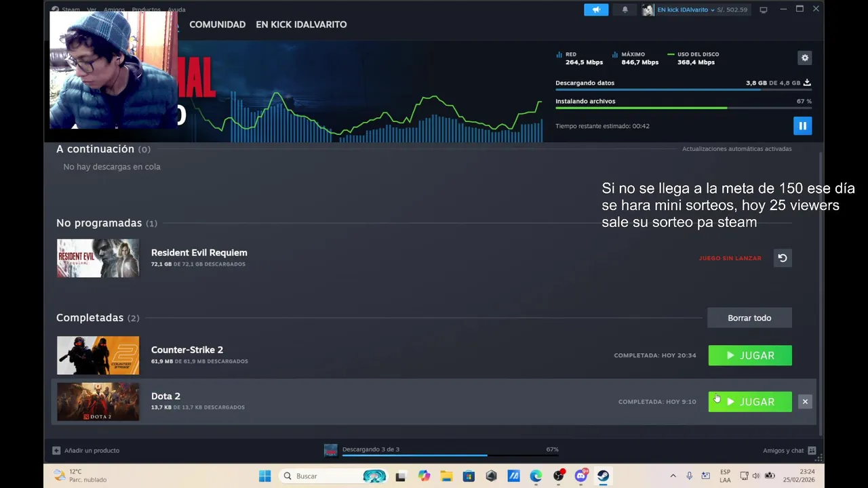Open Amigos y chat
868x488 pixels.
(783, 450)
